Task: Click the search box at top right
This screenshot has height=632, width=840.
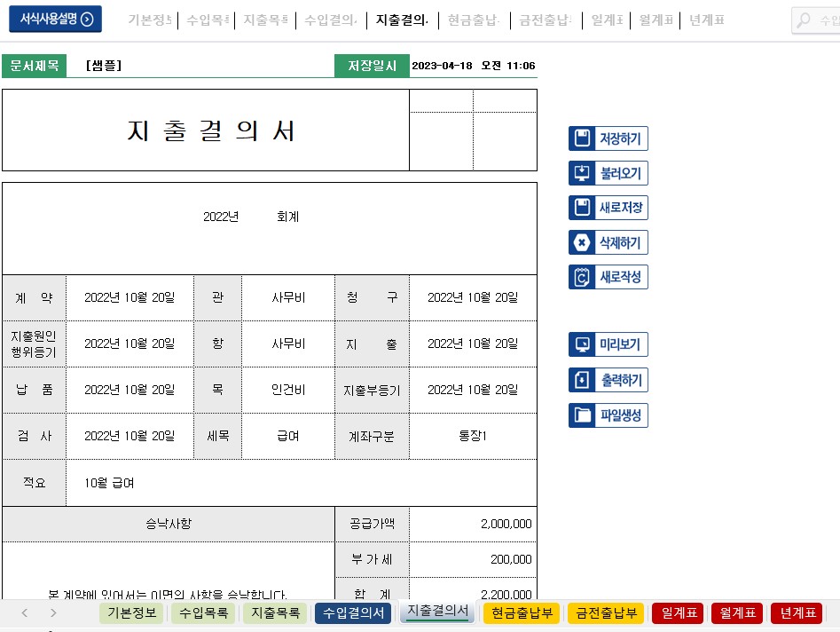Action: (x=817, y=20)
